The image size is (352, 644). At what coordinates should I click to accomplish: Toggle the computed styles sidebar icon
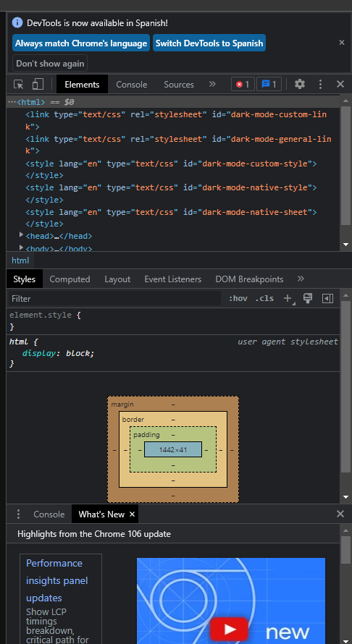(328, 299)
